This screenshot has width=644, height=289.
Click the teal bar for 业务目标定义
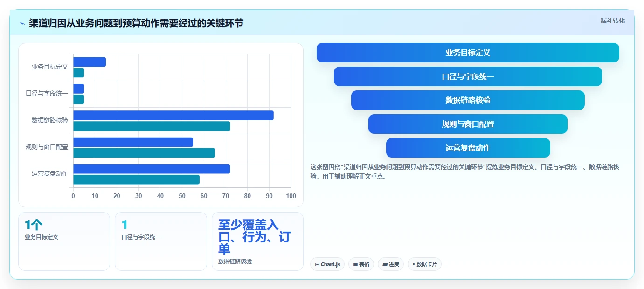pyautogui.click(x=79, y=73)
